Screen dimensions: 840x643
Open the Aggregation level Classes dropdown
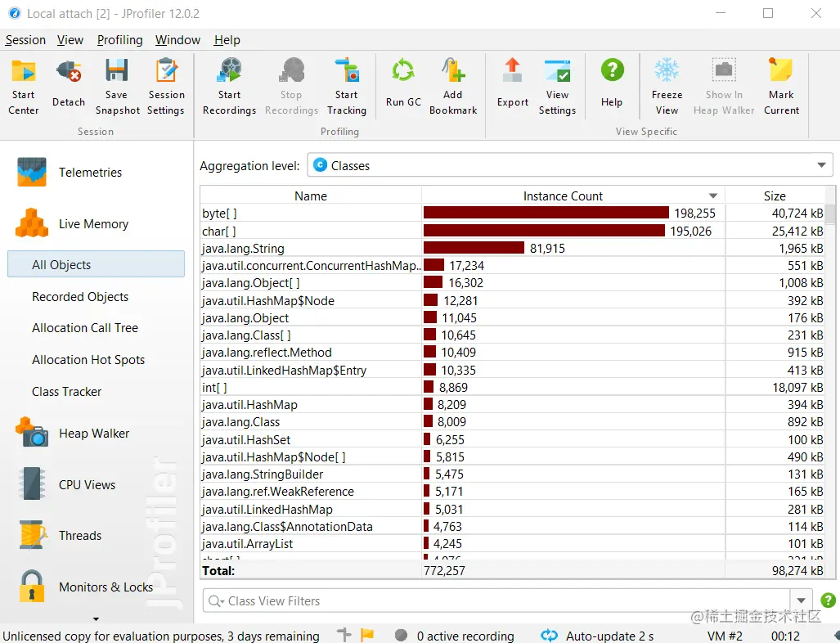click(570, 165)
